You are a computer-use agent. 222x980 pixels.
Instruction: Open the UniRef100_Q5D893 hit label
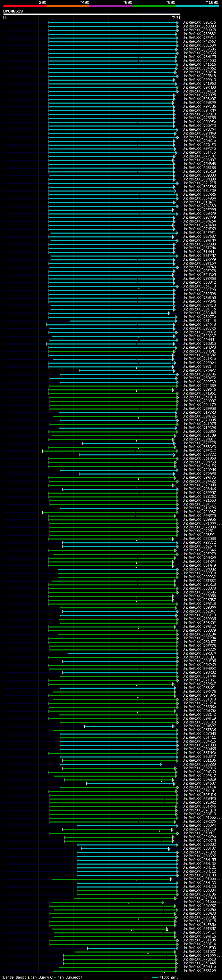(x=199, y=26)
